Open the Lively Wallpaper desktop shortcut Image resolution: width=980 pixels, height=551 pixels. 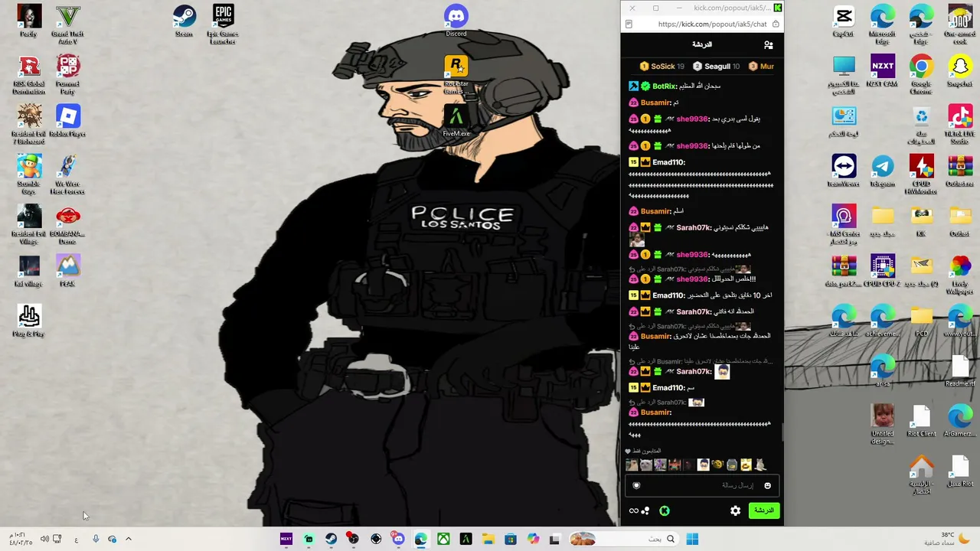pos(959,275)
